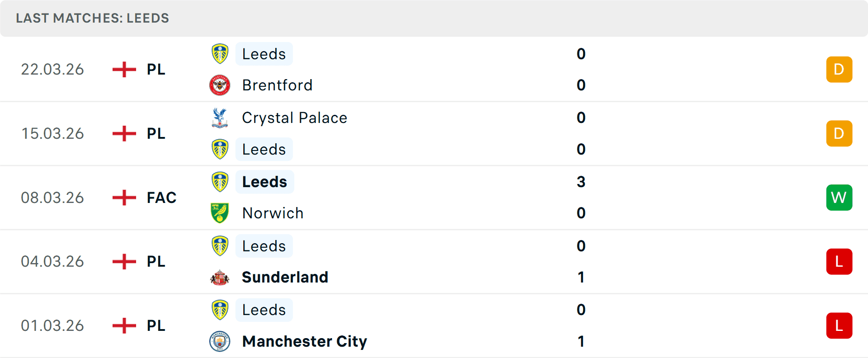Open the PL competition label on top row
868x358 pixels.
[155, 69]
